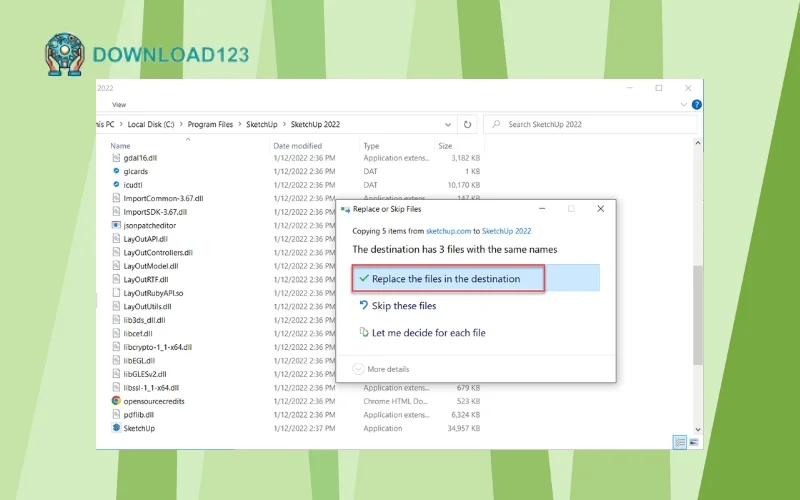
Task: Click the pdflib.dll file icon
Action: click(116, 415)
